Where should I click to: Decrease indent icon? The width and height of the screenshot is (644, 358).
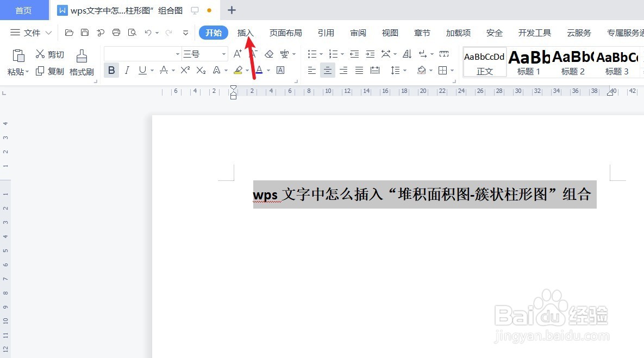(x=354, y=54)
